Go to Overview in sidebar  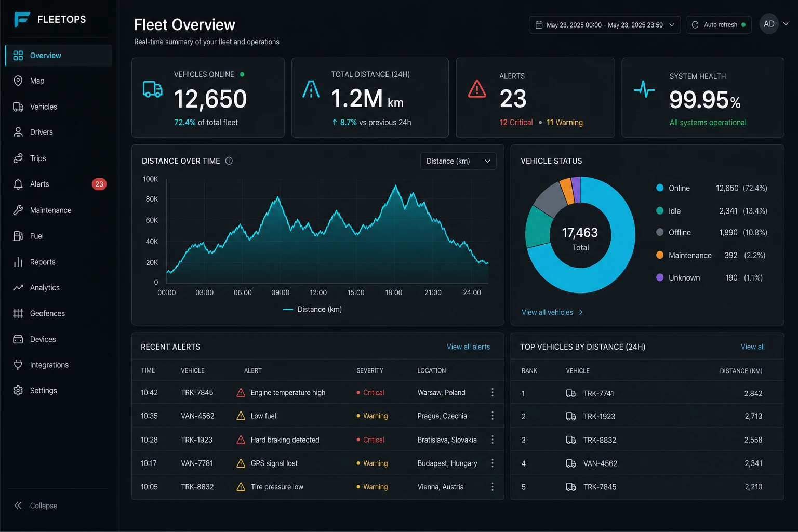pos(59,55)
